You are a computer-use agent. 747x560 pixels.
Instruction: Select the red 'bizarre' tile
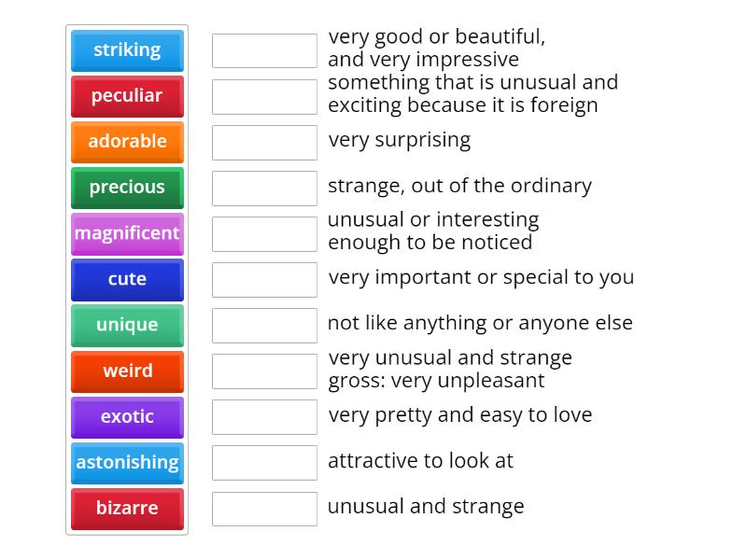click(x=127, y=508)
